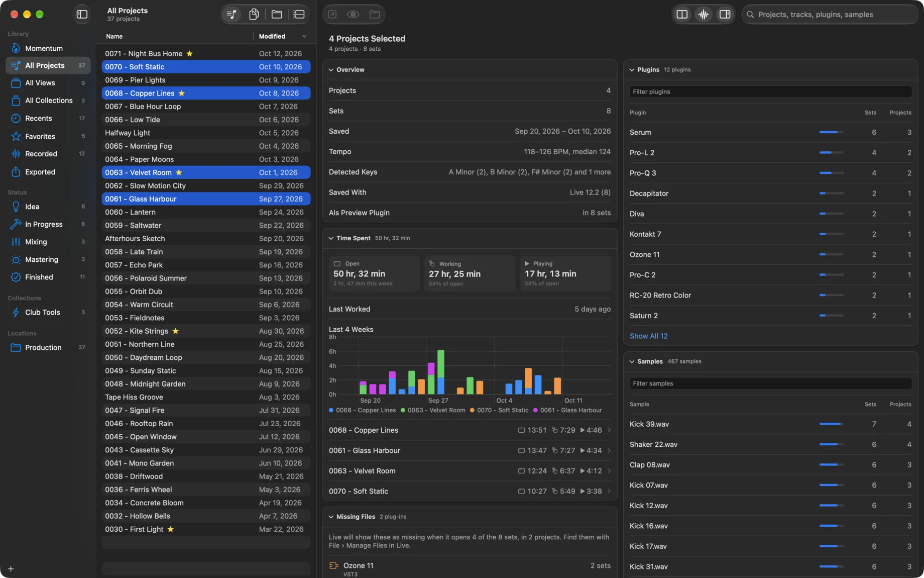The height and width of the screenshot is (578, 924).
Task: Open All Views in sidebar
Action: (48, 83)
